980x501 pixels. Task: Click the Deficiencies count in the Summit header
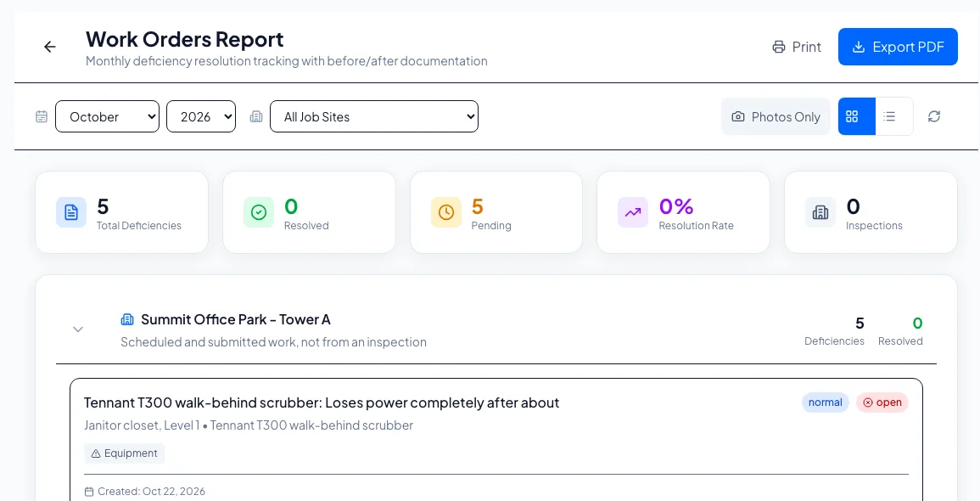click(860, 324)
